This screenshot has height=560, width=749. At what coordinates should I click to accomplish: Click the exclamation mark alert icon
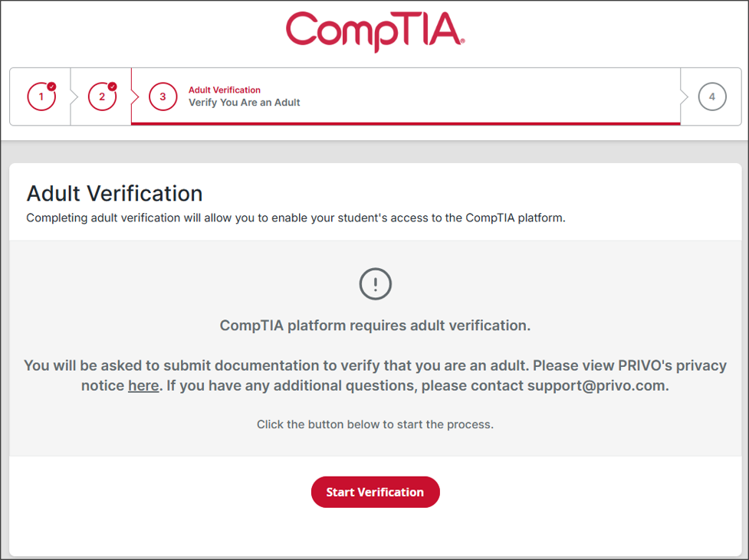pyautogui.click(x=376, y=284)
